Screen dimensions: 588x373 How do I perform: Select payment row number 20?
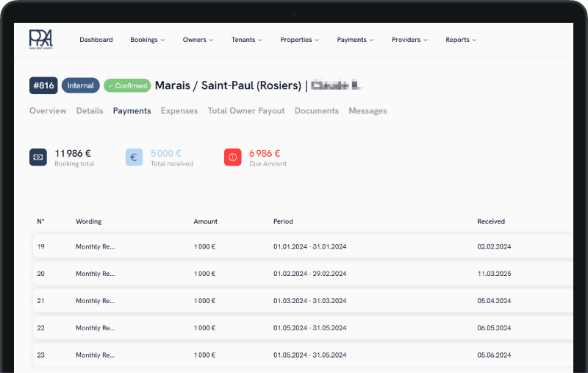point(303,274)
